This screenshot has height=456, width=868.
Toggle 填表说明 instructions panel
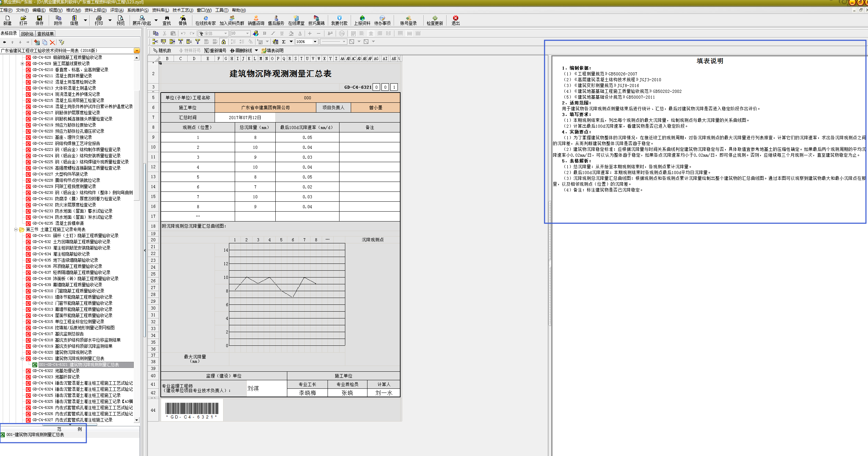[x=272, y=51]
